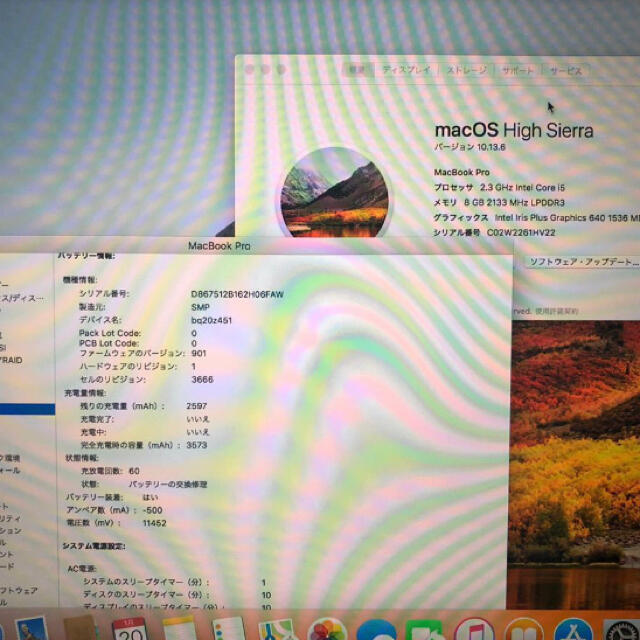Click remaining charge value 2597

point(197,406)
